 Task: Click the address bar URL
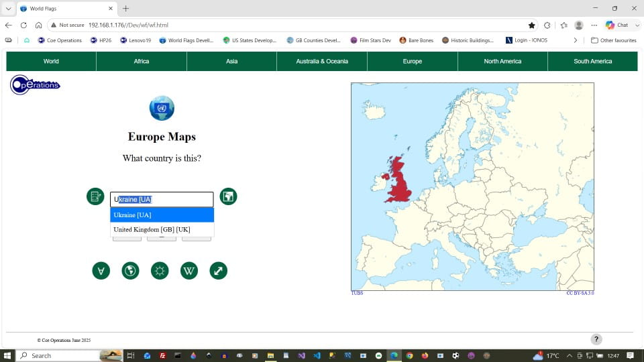pos(128,25)
